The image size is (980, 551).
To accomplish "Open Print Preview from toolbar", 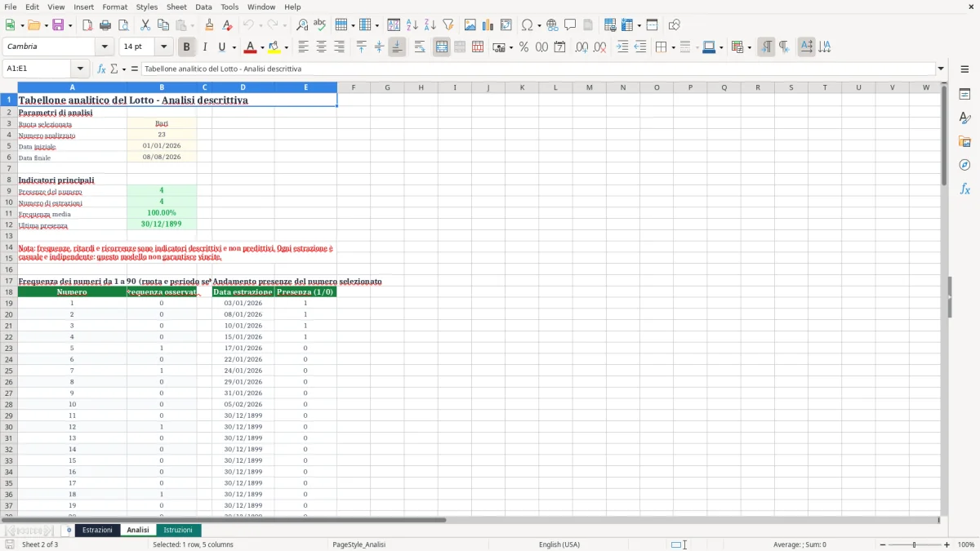I will [123, 25].
